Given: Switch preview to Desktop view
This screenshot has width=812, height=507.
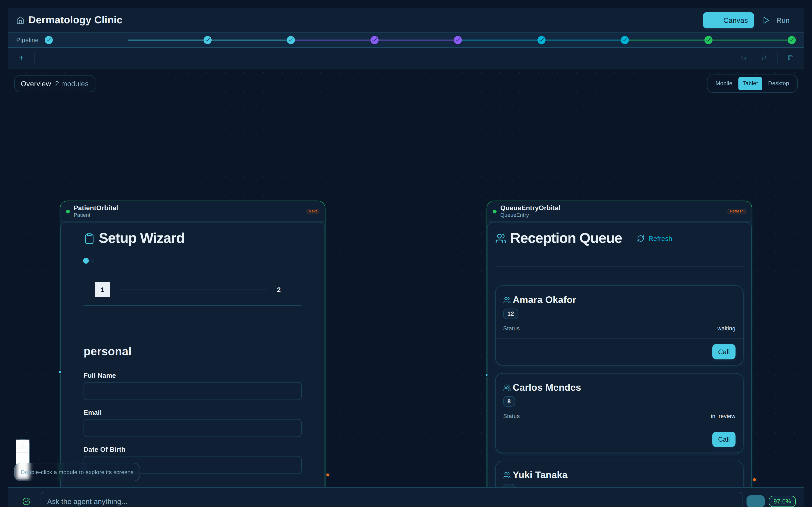Looking at the screenshot, I should [x=778, y=83].
